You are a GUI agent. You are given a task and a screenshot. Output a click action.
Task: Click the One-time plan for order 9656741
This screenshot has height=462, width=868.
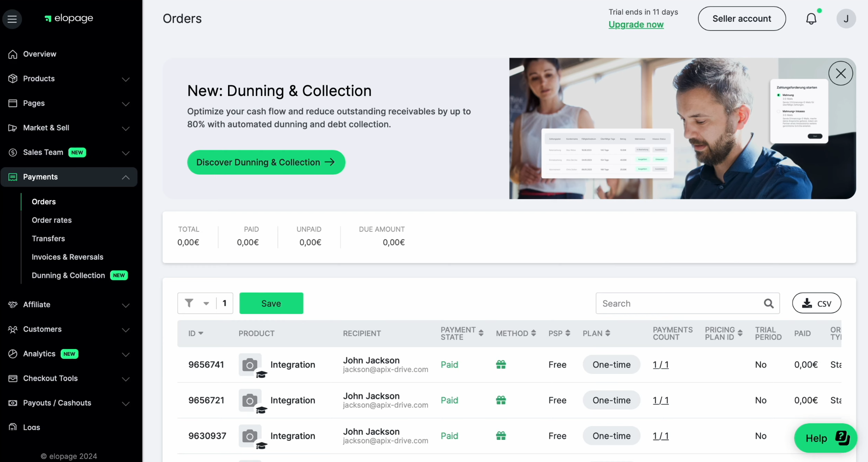point(611,365)
